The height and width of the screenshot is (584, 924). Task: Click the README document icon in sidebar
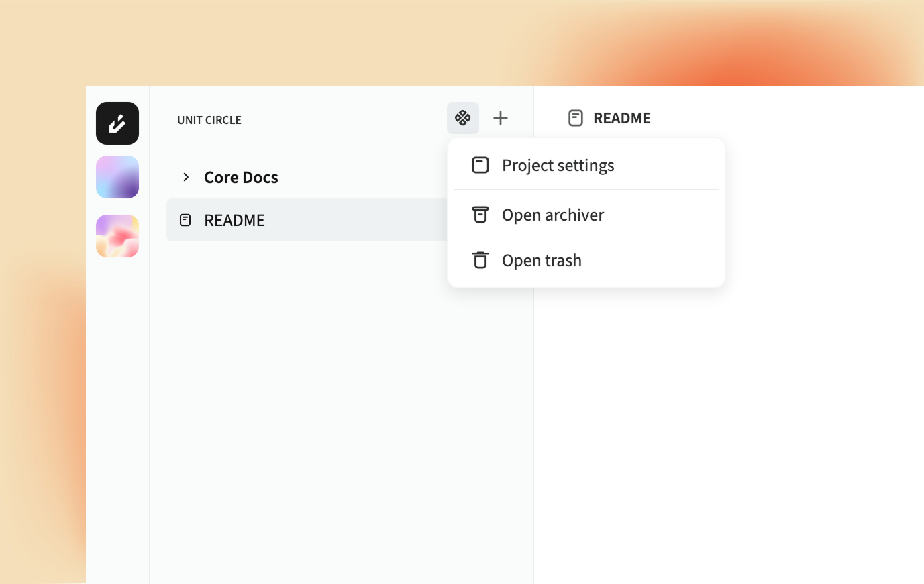185,220
